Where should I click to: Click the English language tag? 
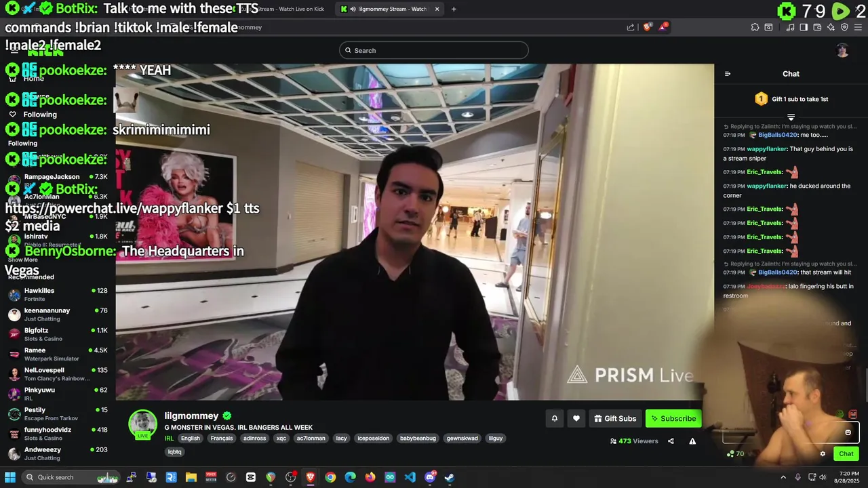click(191, 438)
